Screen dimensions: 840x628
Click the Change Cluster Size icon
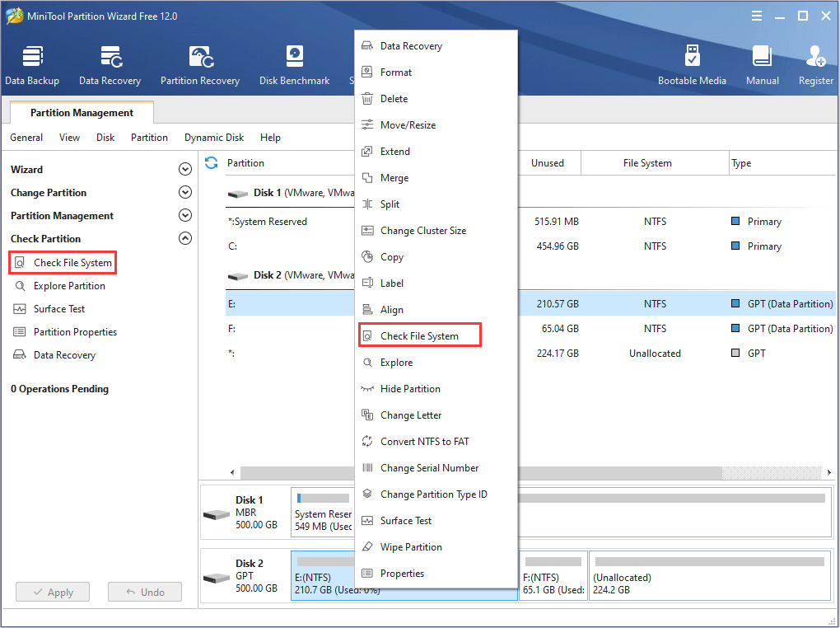[367, 231]
